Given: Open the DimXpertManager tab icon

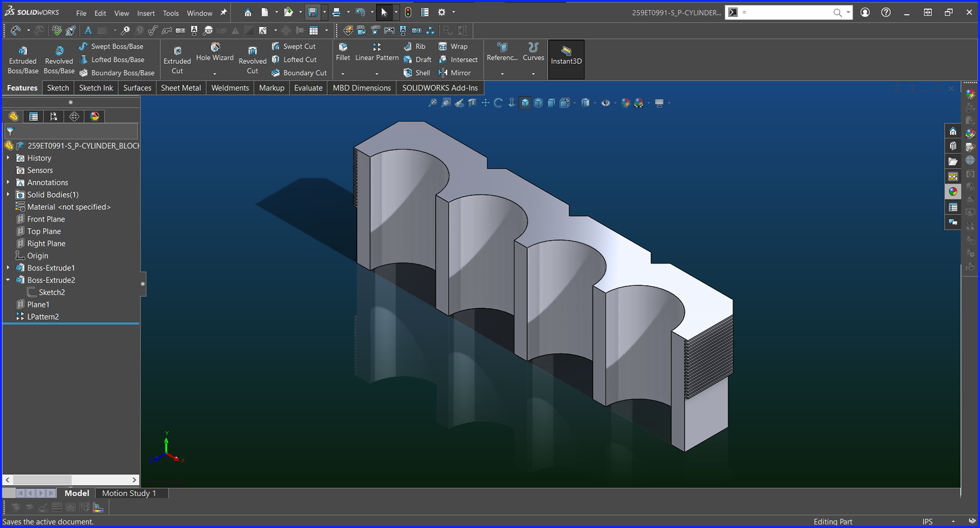Looking at the screenshot, I should [x=74, y=116].
